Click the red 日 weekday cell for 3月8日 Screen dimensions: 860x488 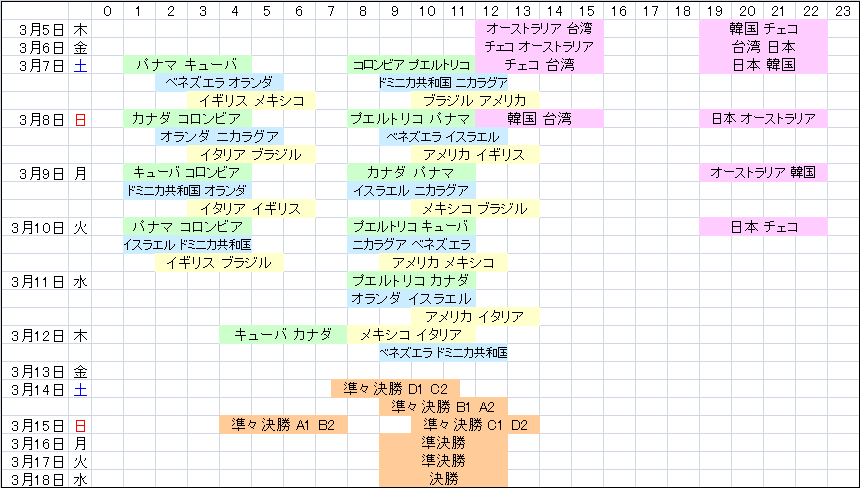tap(81, 119)
